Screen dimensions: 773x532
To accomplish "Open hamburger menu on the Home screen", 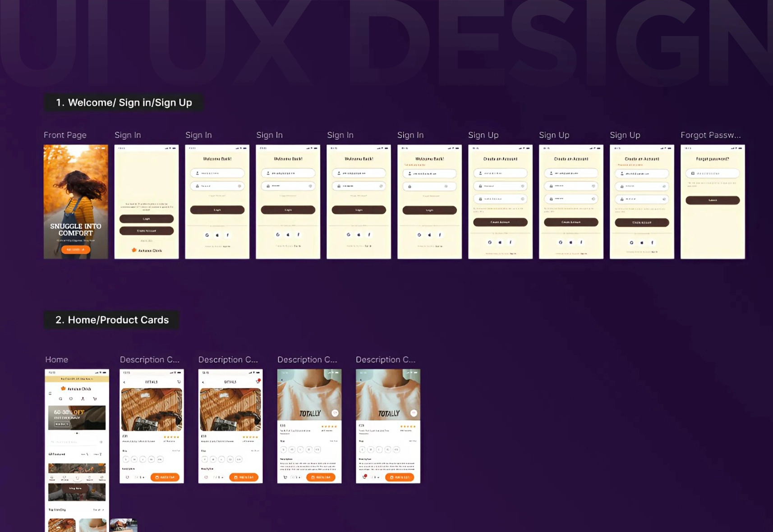I will coord(50,394).
